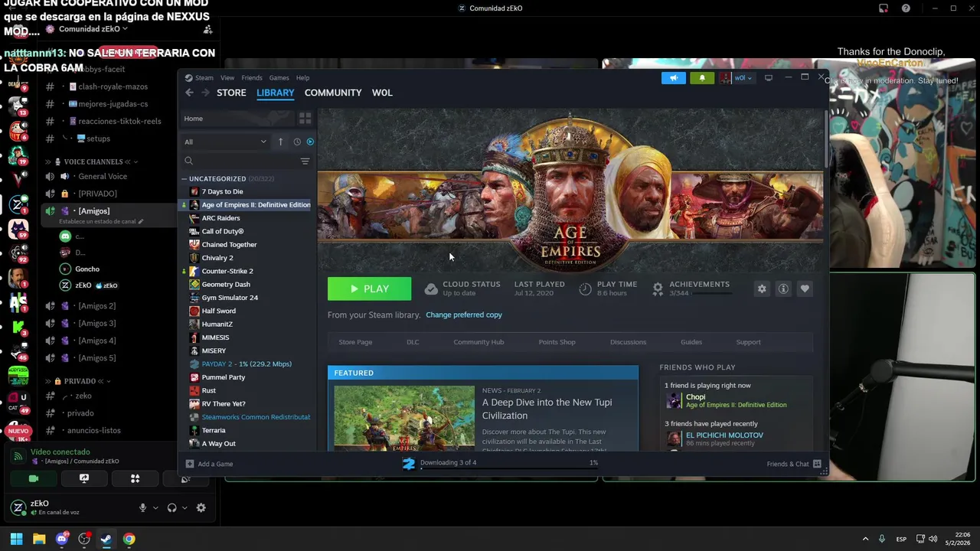Image resolution: width=980 pixels, height=551 pixels.
Task: Go back with Steam's back arrow
Action: click(189, 93)
